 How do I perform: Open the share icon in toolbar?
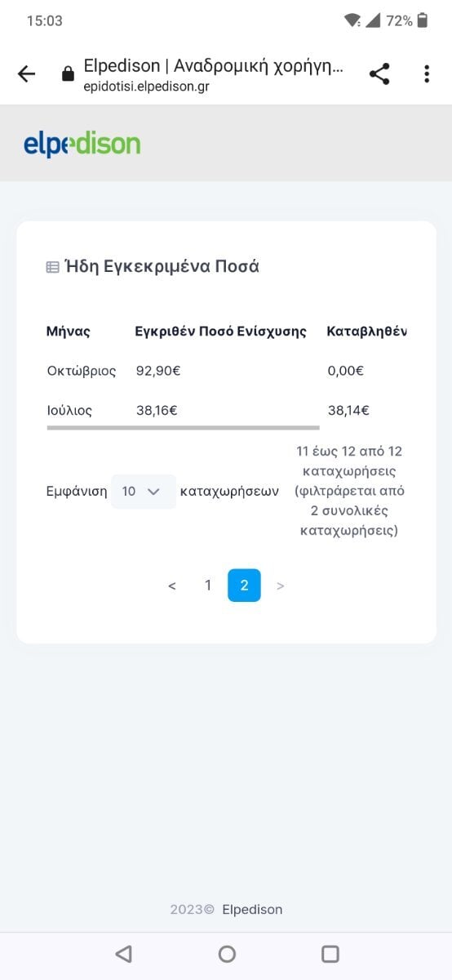(379, 74)
